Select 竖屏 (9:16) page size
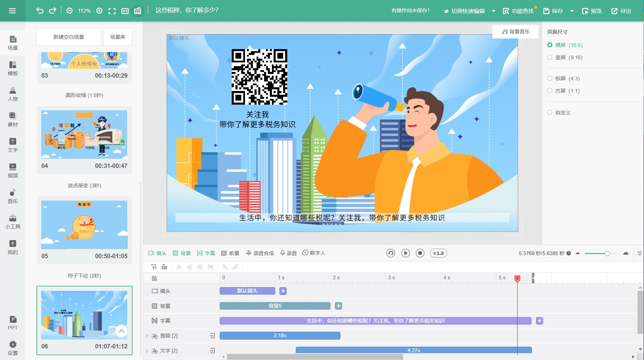This screenshot has height=360, width=644. [565, 57]
